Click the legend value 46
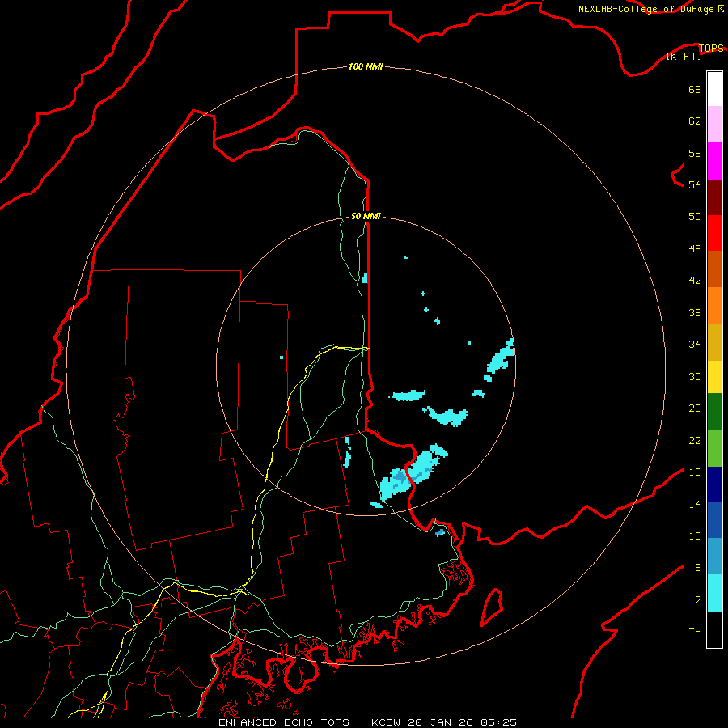The height and width of the screenshot is (728, 728). pyautogui.click(x=695, y=249)
